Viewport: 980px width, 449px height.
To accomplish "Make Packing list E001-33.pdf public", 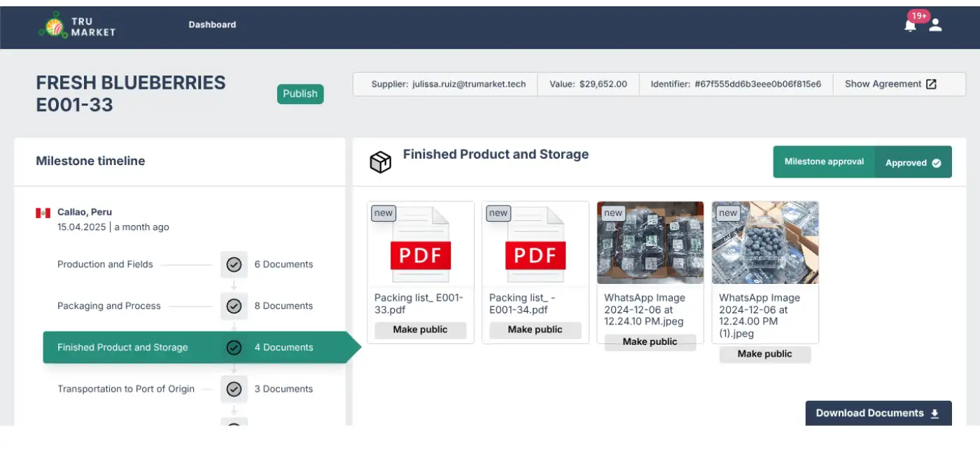I will [x=420, y=330].
